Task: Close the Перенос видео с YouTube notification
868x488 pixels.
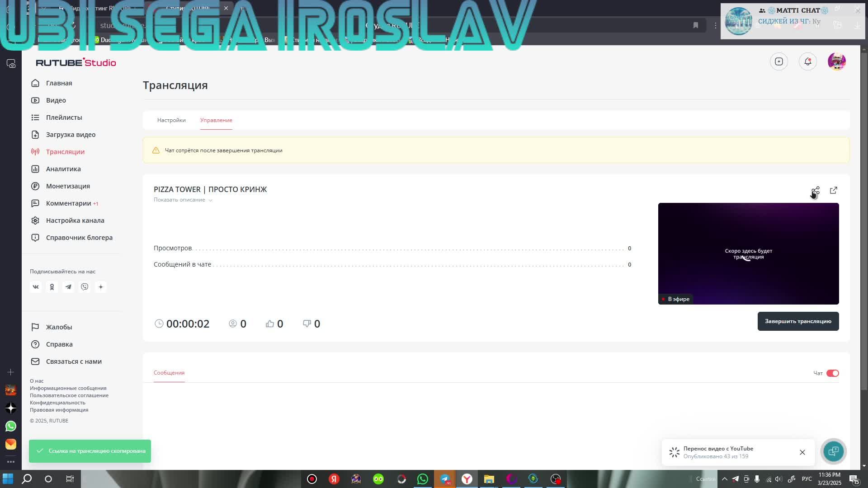Action: [802, 452]
